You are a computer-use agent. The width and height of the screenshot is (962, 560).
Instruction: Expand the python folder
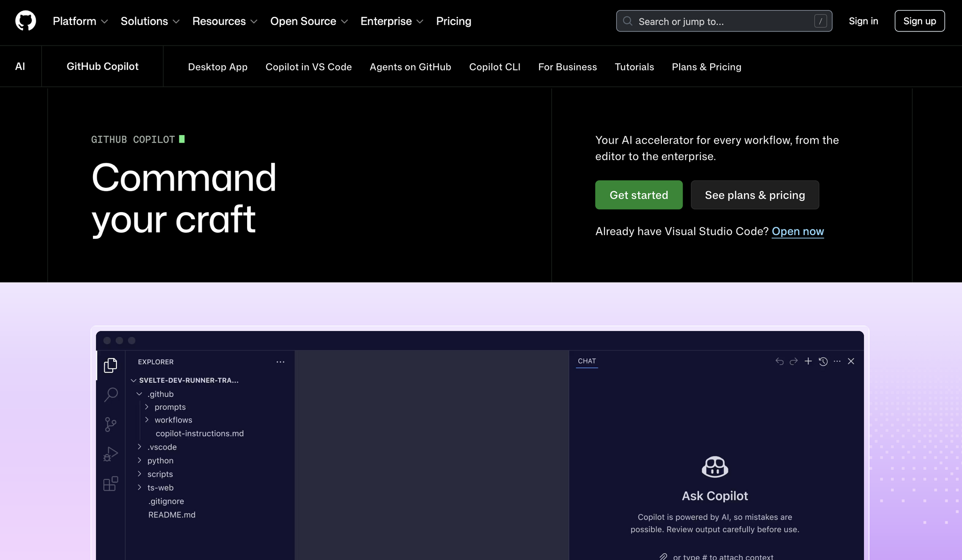[155, 460]
